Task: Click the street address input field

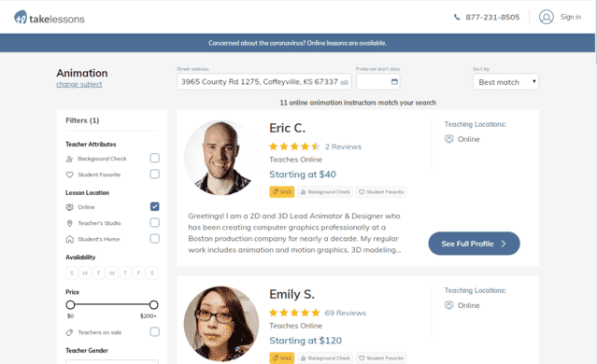Action: pos(263,82)
